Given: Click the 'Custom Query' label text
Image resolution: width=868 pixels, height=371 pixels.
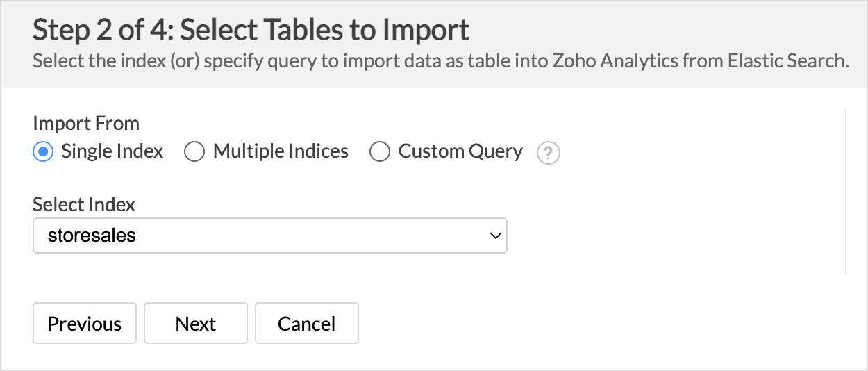Looking at the screenshot, I should click(x=460, y=151).
